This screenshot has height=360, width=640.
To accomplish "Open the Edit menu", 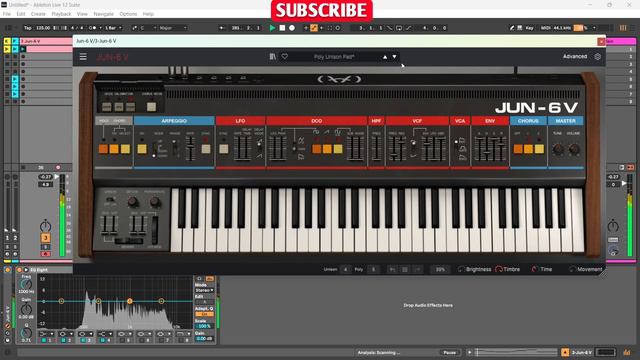I will pyautogui.click(x=21, y=14).
